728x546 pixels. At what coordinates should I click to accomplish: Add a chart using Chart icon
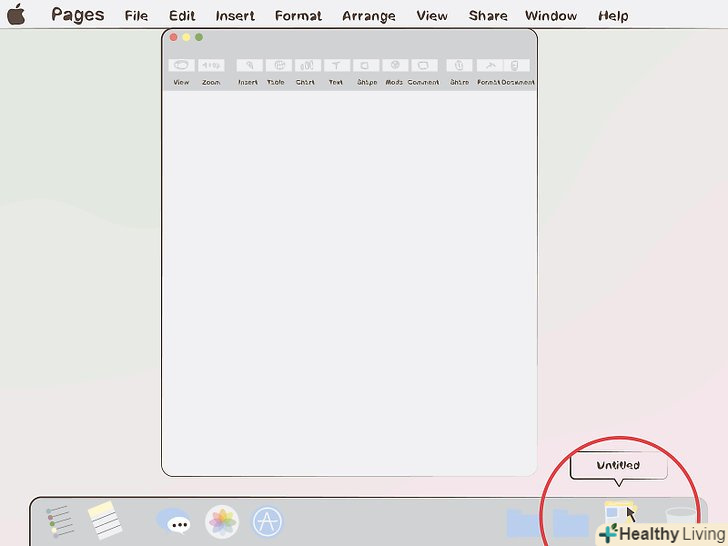pyautogui.click(x=307, y=65)
